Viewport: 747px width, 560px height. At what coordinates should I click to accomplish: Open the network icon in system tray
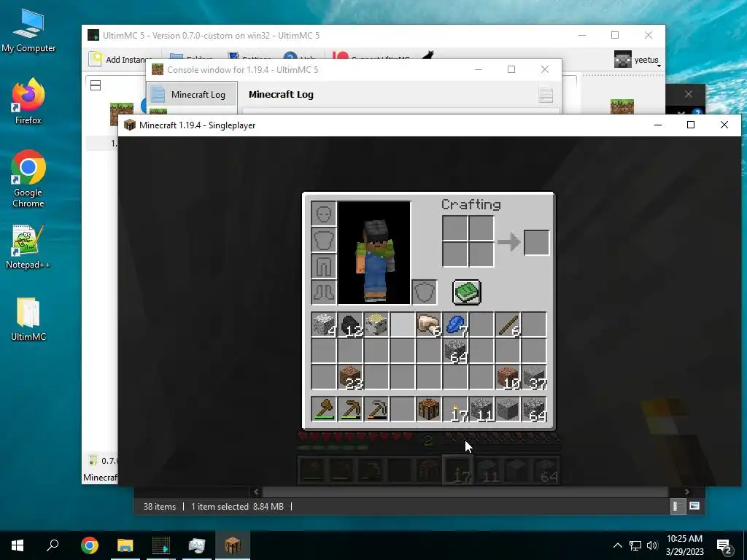pos(635,545)
